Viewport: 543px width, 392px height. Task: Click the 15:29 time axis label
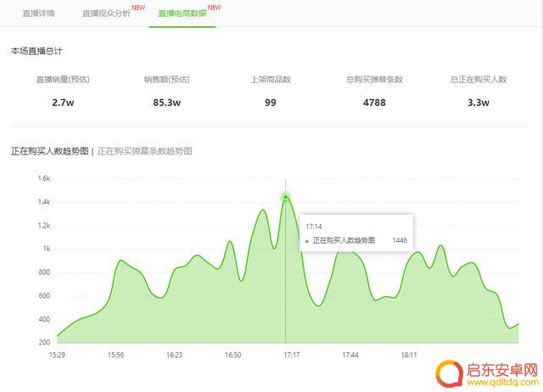tap(57, 355)
